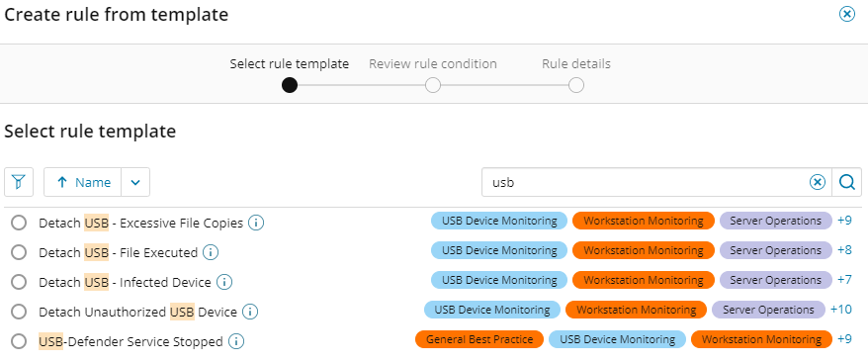Go to Rule details step
868x363 pixels.
[x=576, y=64]
